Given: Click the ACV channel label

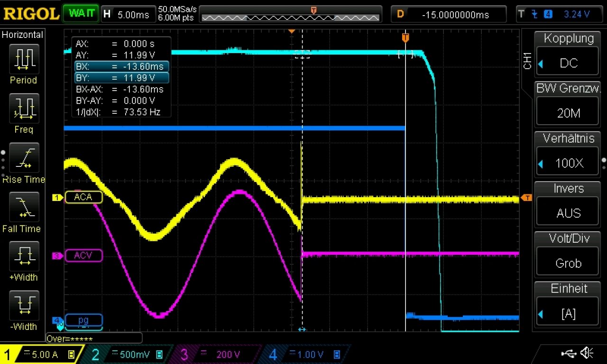Looking at the screenshot, I should pyautogui.click(x=83, y=256).
